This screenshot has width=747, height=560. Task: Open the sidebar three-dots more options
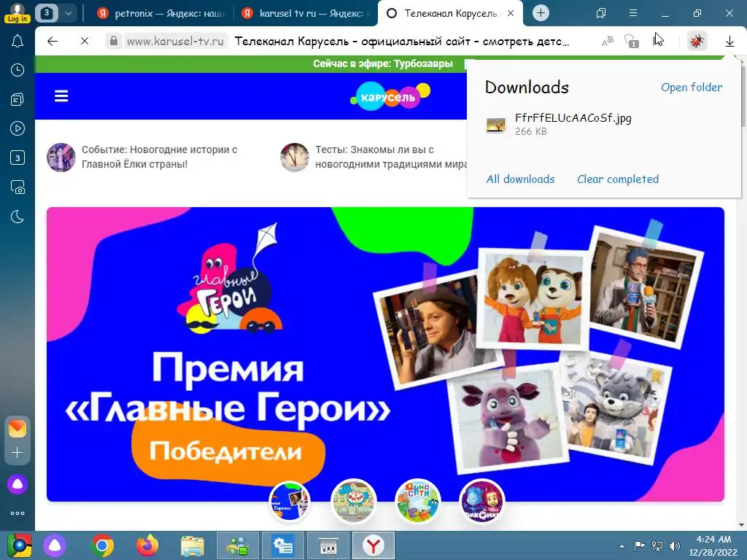(x=18, y=513)
